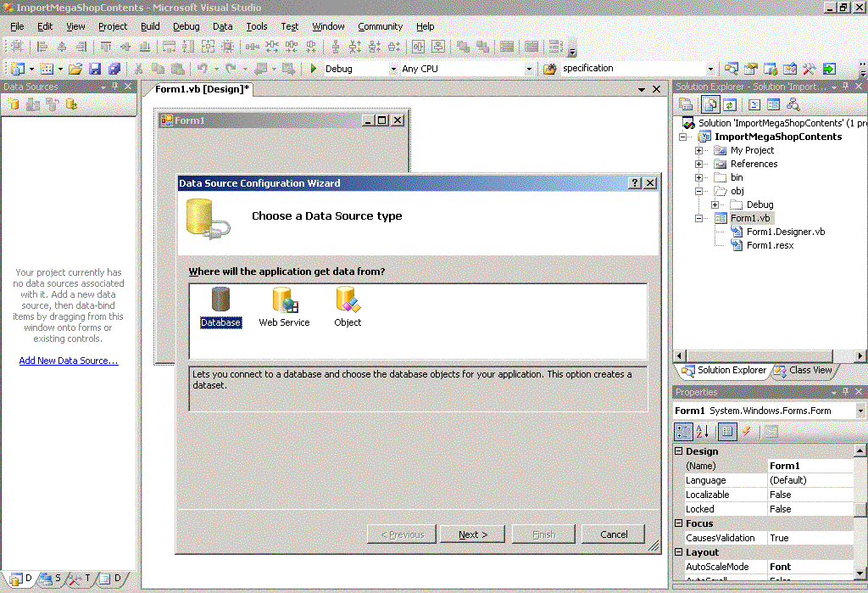Click the Add New Data Source link
Image resolution: width=868 pixels, height=593 pixels.
(69, 361)
